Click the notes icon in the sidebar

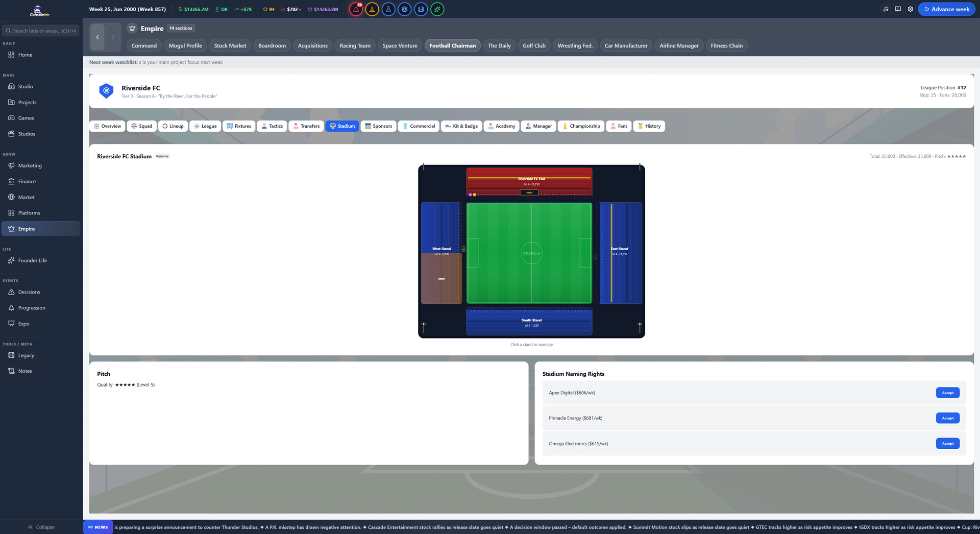[x=11, y=371]
